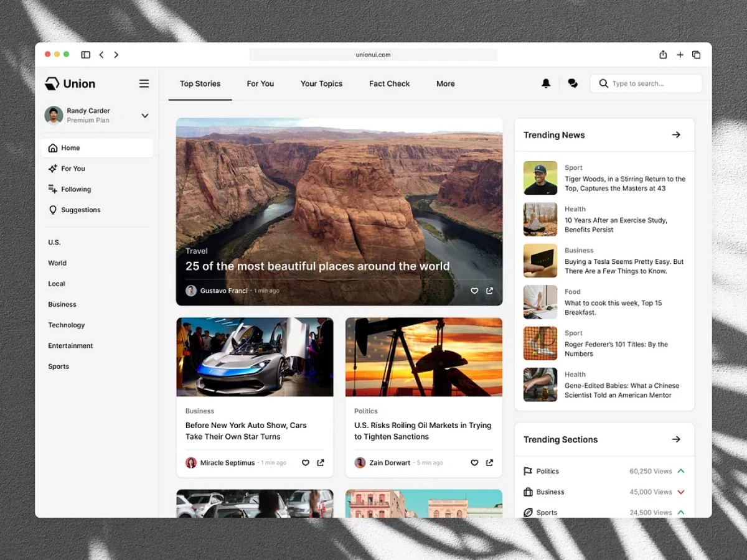
Task: Open the Tiger Woods article thumbnail
Action: (540, 178)
